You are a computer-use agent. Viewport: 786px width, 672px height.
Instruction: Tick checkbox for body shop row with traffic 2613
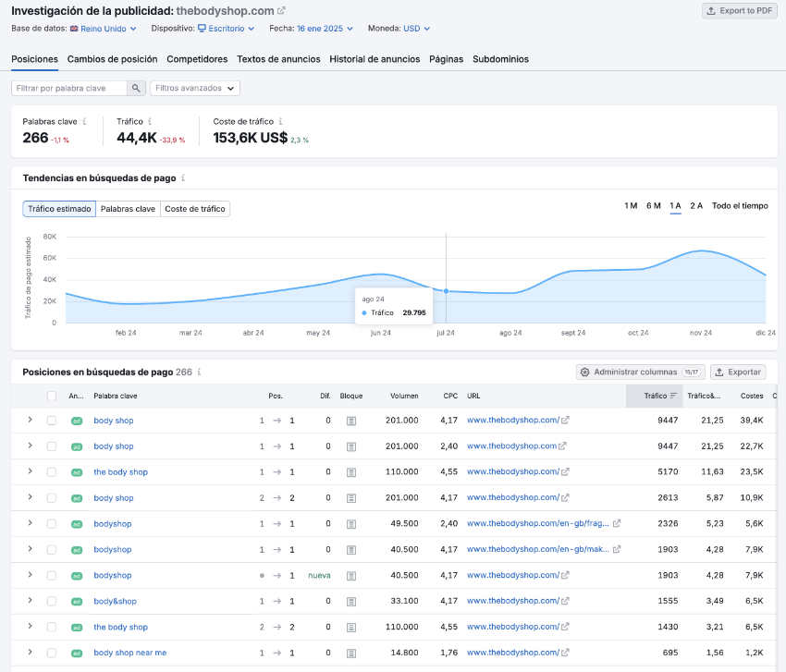point(52,498)
